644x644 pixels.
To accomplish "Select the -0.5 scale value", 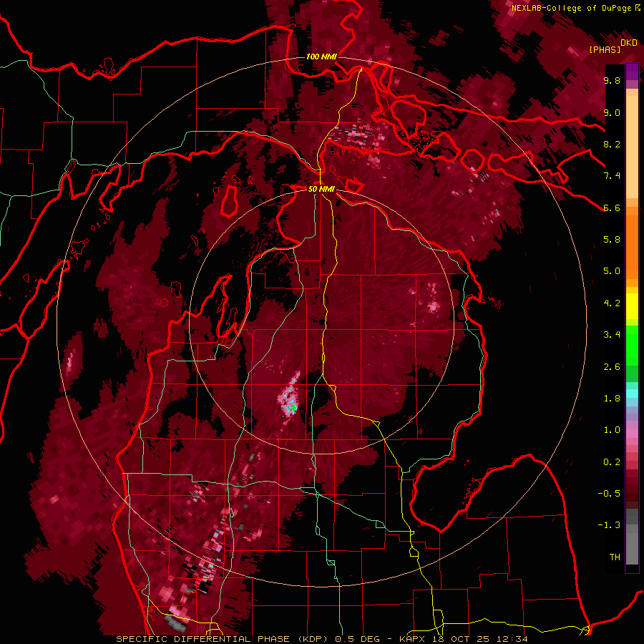I will coord(609,494).
